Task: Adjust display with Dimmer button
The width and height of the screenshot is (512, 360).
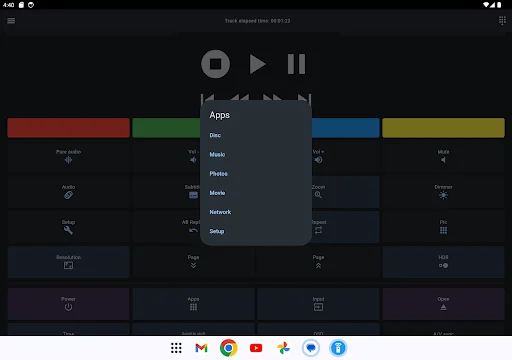Action: tap(443, 192)
